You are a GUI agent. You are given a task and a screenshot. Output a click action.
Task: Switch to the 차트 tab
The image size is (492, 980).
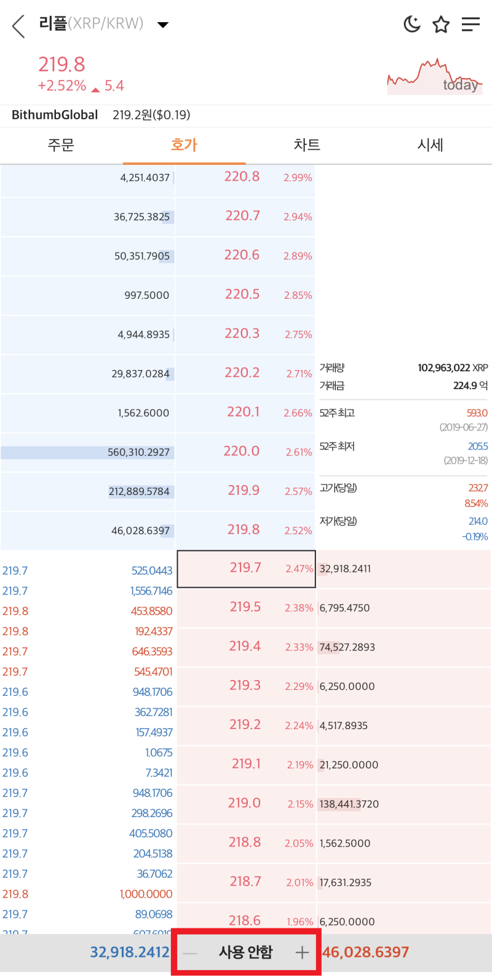pyautogui.click(x=307, y=145)
